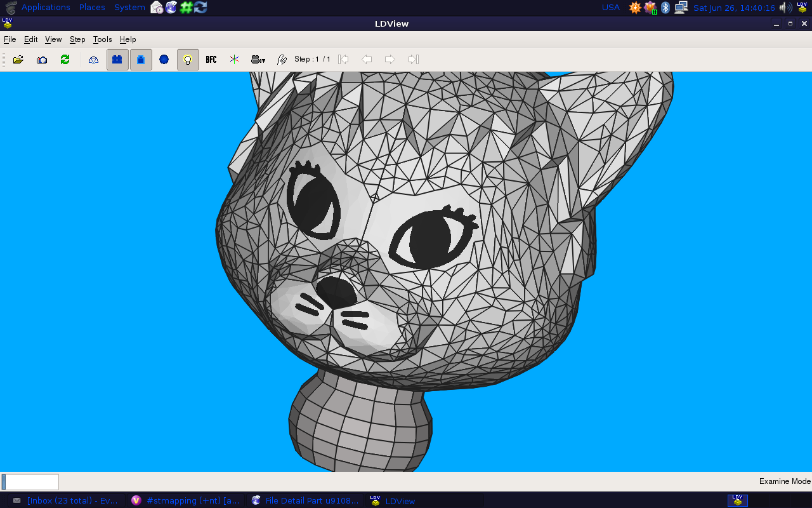Open the Applications menu
812x508 pixels.
(x=45, y=7)
